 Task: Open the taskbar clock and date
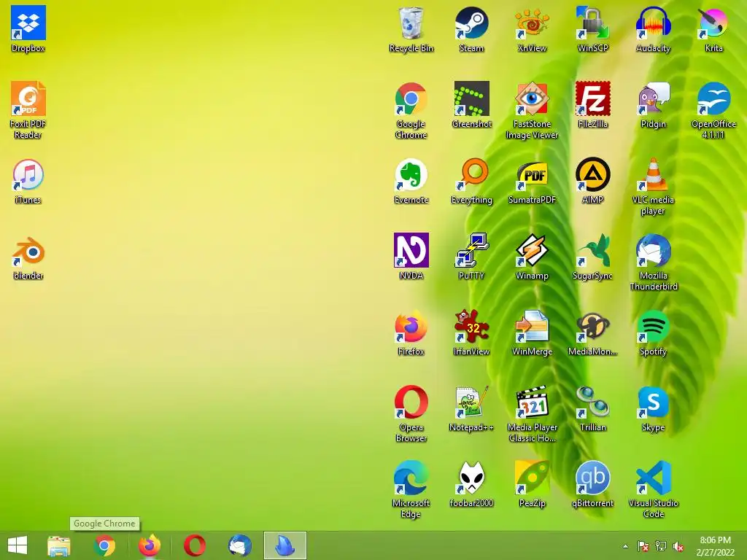tap(715, 546)
